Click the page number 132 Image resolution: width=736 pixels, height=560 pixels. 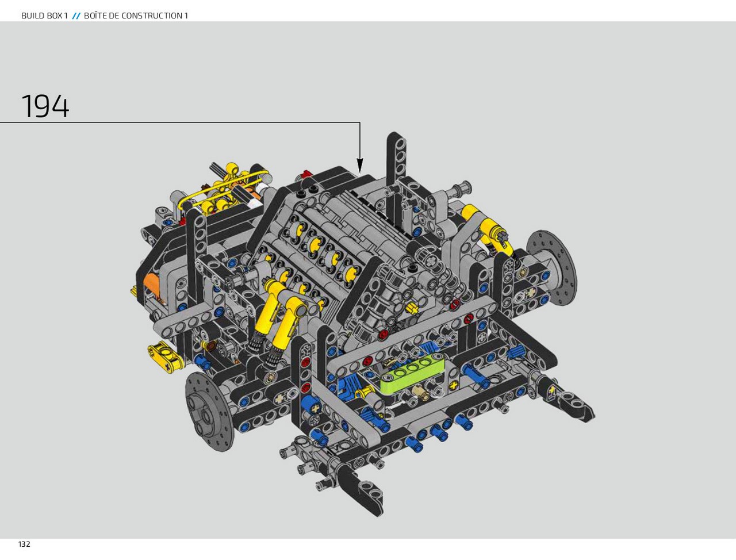pos(24,544)
